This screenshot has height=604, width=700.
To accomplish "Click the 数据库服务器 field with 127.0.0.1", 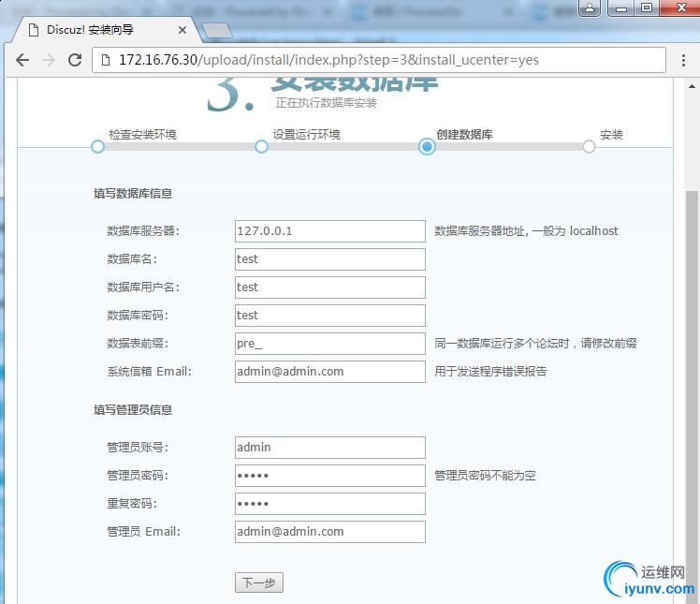I will 330,231.
